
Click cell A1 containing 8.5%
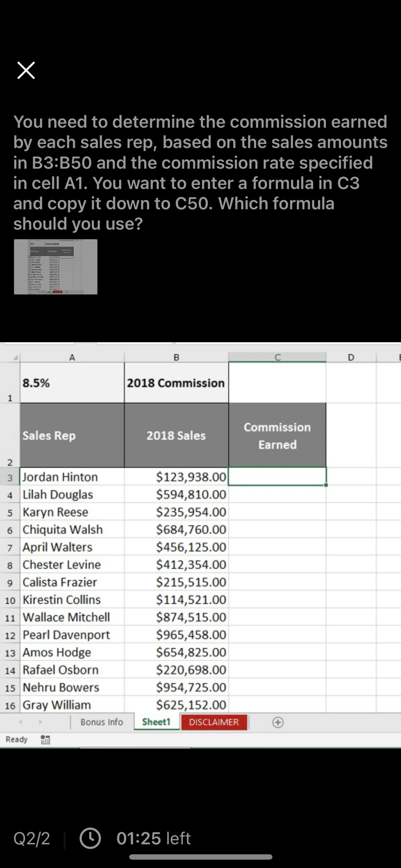[x=72, y=383]
